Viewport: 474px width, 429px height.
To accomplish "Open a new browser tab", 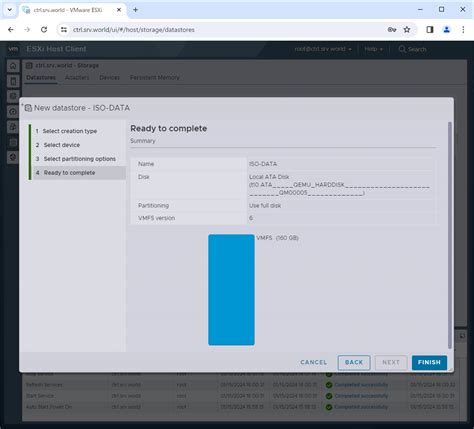I will [135, 10].
